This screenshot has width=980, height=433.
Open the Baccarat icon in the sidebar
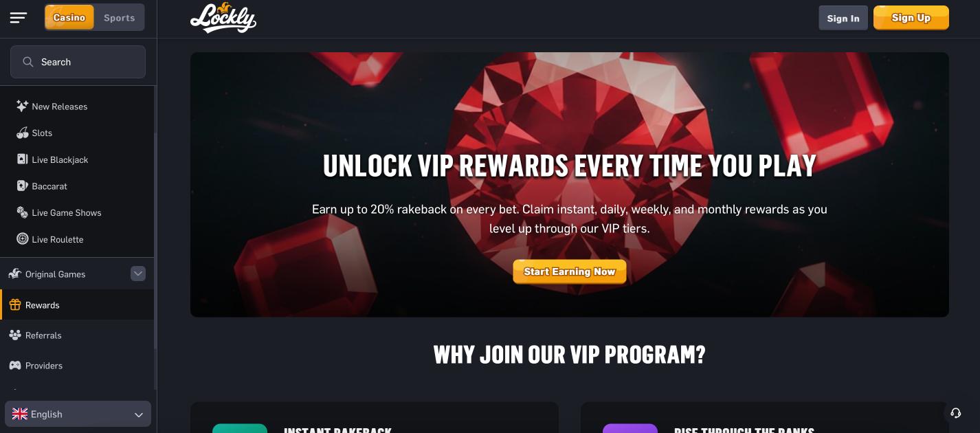tap(22, 186)
